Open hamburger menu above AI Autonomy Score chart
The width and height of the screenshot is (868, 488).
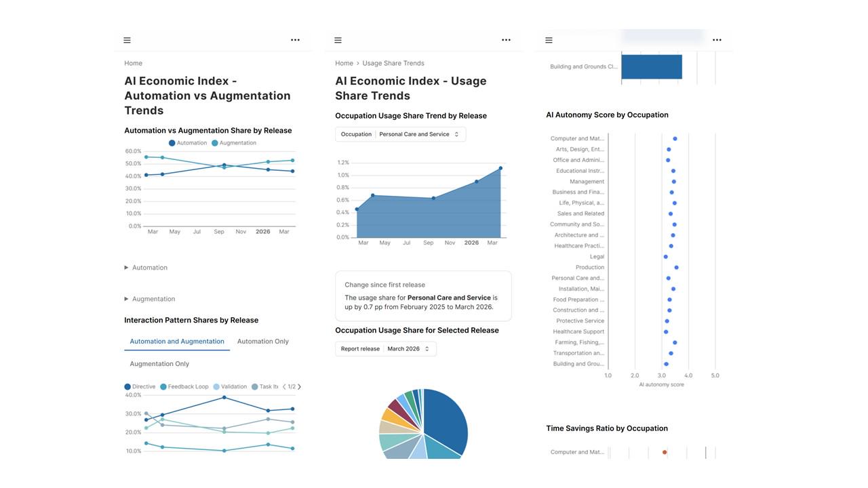(549, 40)
